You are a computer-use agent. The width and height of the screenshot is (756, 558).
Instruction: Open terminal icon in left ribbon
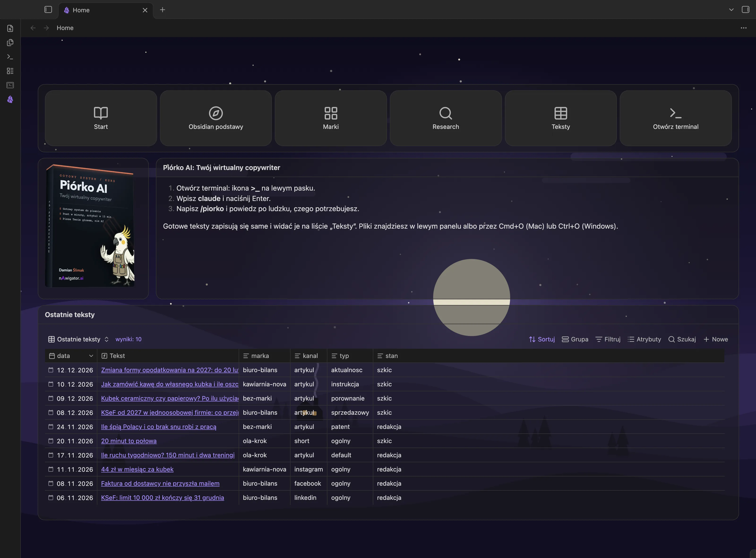point(10,57)
